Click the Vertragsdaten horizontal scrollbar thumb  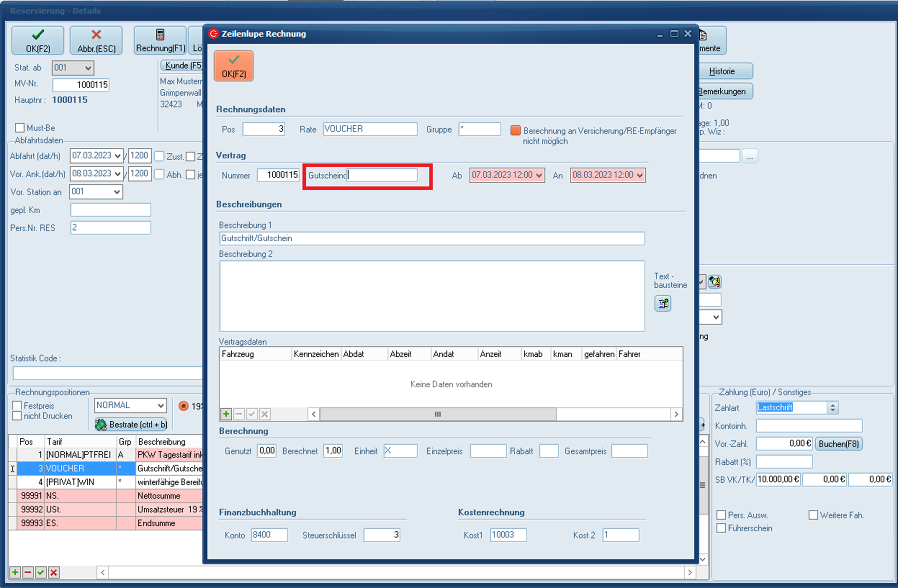tap(438, 414)
